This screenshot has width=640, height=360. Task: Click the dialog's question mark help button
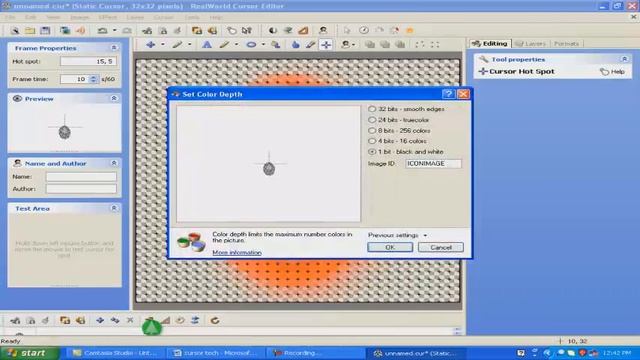click(x=448, y=94)
